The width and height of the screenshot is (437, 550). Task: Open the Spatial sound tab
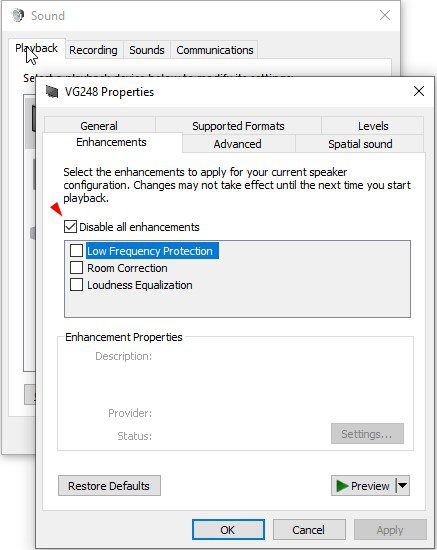[x=360, y=144]
